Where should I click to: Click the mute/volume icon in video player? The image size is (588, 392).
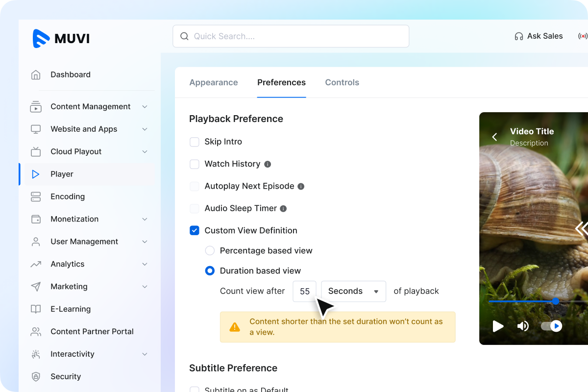click(523, 326)
